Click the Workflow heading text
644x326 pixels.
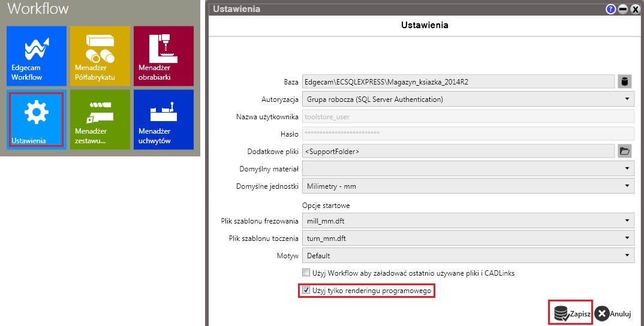click(x=38, y=8)
